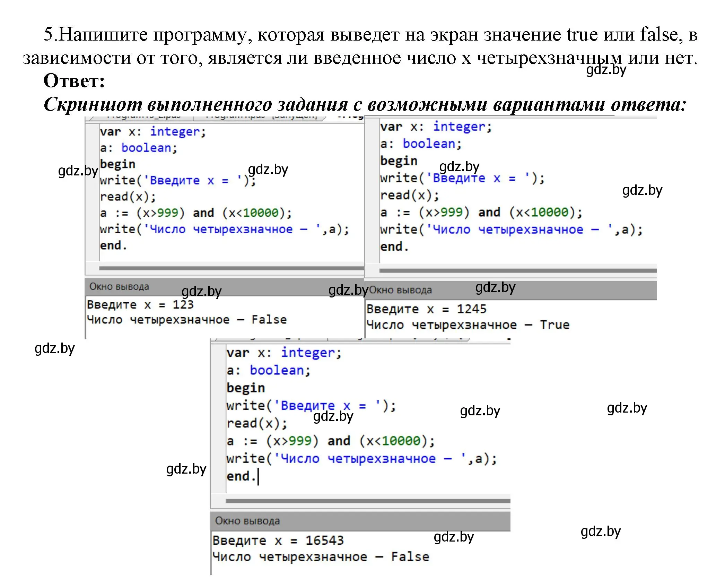Image resolution: width=725 pixels, height=588 pixels.
Task: Click 'begin' keyword in bottom editor
Action: [246, 388]
